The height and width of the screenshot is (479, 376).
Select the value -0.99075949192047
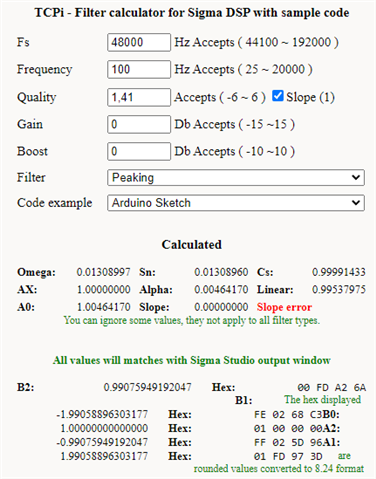click(102, 442)
